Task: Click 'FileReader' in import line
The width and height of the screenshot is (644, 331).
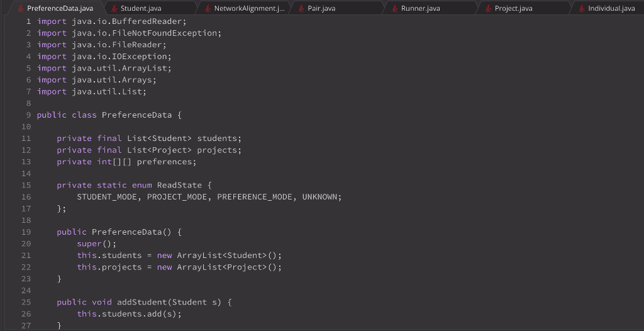Action: pyautogui.click(x=137, y=45)
